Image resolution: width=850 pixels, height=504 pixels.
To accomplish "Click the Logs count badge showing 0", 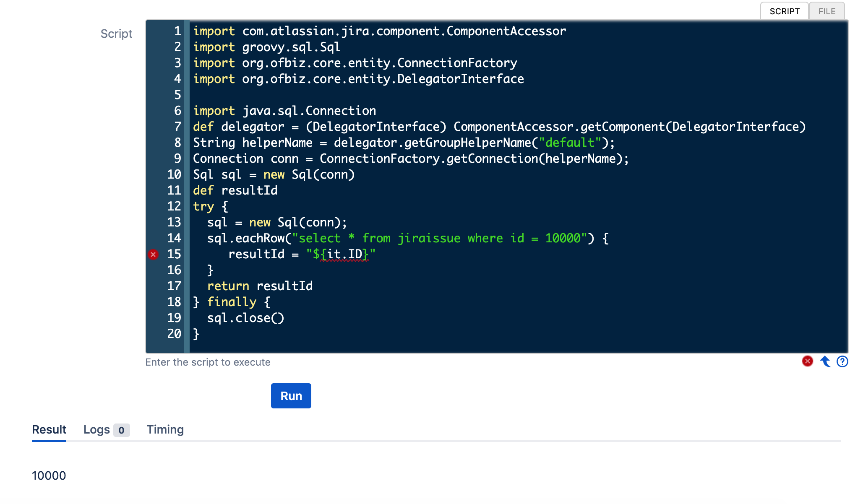I will click(x=122, y=430).
